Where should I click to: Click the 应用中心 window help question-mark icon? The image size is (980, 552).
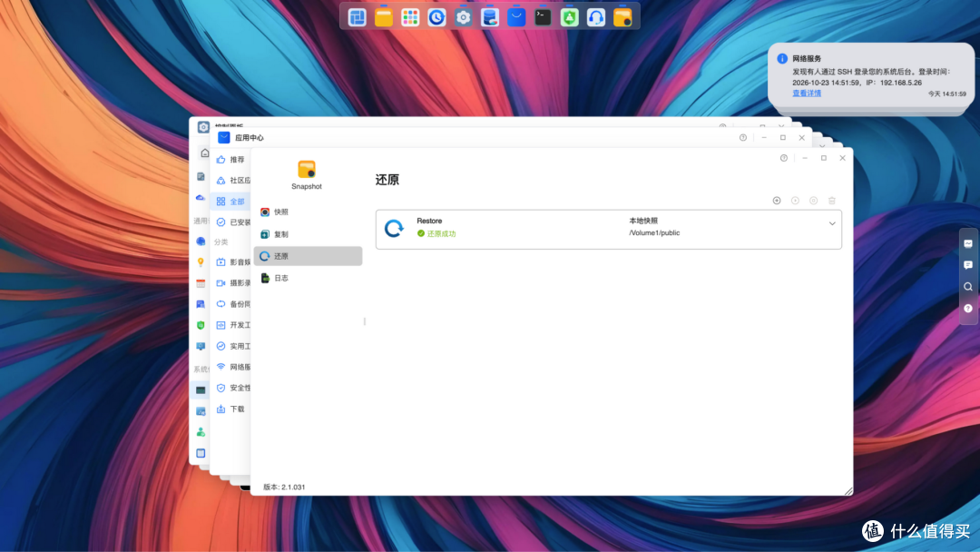coord(743,137)
